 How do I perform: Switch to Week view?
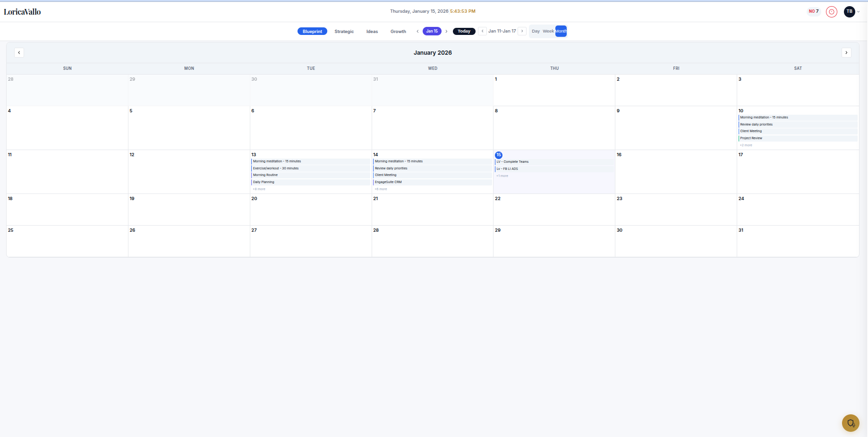point(548,31)
